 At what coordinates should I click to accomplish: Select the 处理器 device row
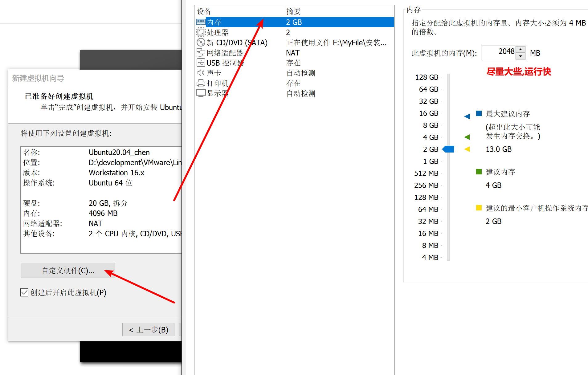pos(295,32)
